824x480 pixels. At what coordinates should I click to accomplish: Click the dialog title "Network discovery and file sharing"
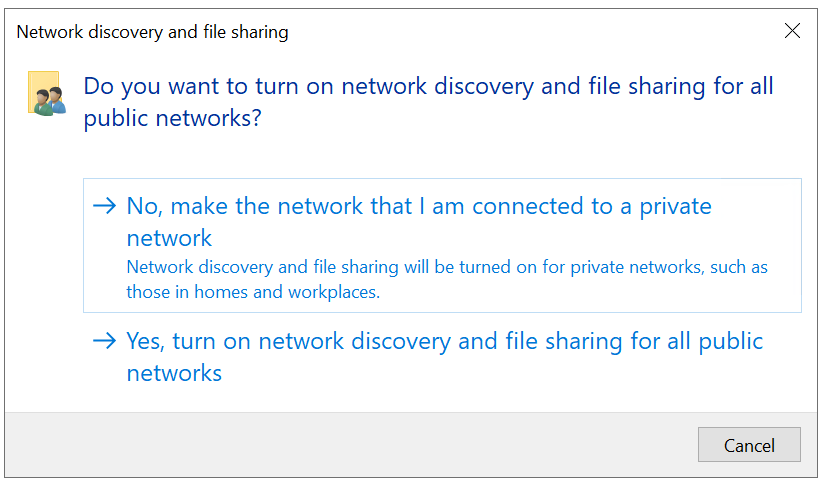pos(152,32)
